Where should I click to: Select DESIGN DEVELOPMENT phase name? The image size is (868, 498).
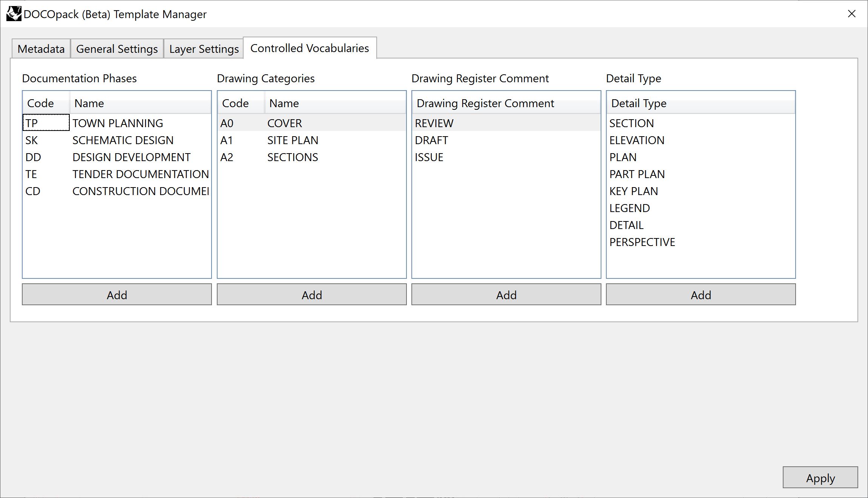(140, 157)
